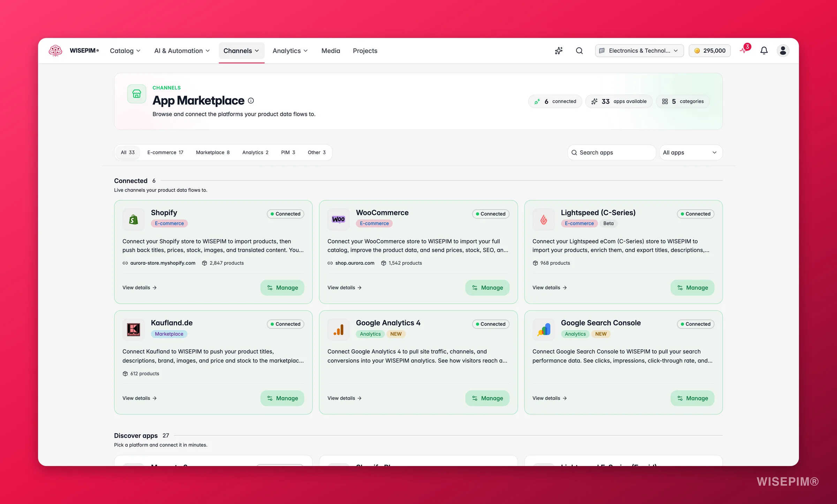Image resolution: width=837 pixels, height=504 pixels.
Task: Click Manage on the Kaufland.de card
Action: point(282,398)
